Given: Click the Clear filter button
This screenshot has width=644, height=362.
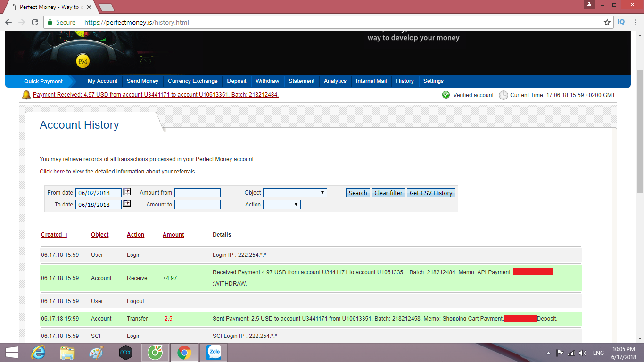Looking at the screenshot, I should [388, 193].
